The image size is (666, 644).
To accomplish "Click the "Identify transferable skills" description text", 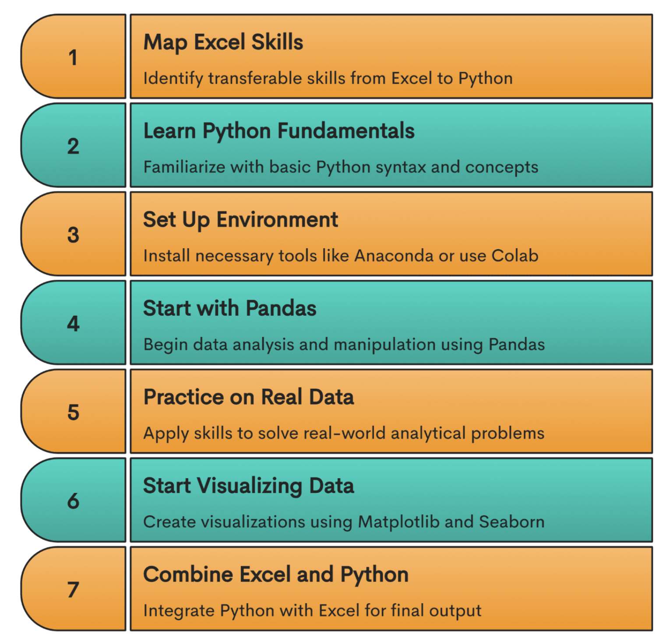I will click(x=328, y=78).
